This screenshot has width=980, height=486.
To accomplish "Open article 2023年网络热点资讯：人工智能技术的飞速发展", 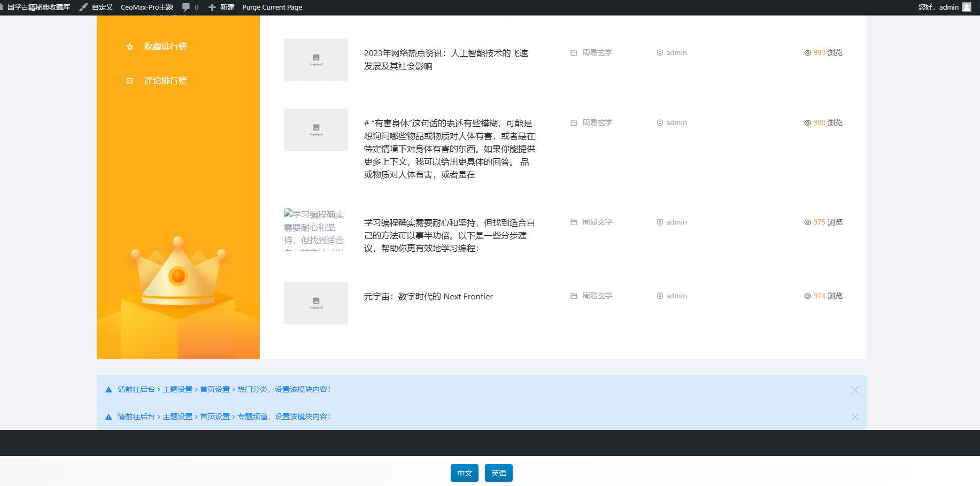I will pos(446,59).
